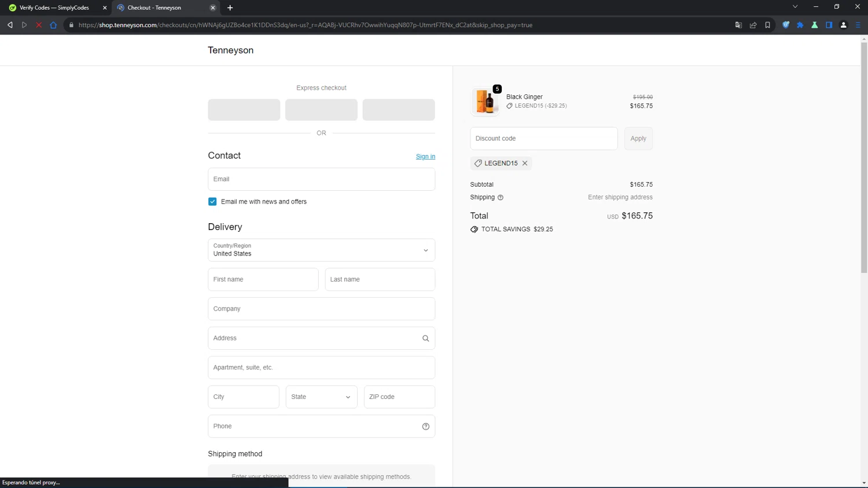Focus the First name field

click(x=263, y=279)
